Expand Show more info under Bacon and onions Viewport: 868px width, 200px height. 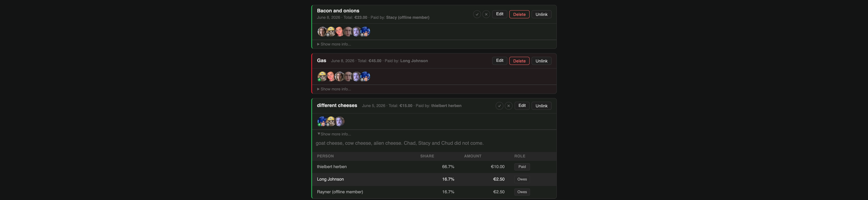334,44
